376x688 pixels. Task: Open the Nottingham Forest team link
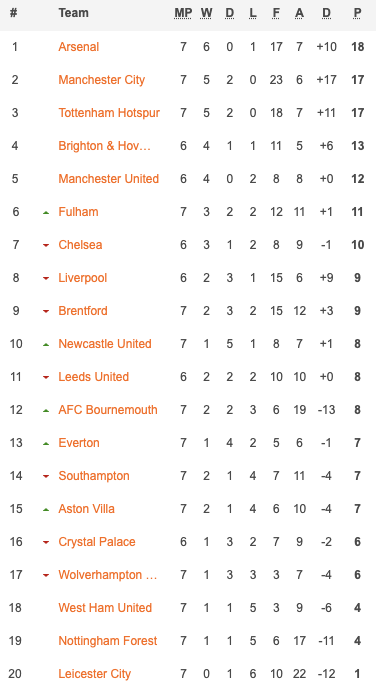pyautogui.click(x=107, y=641)
